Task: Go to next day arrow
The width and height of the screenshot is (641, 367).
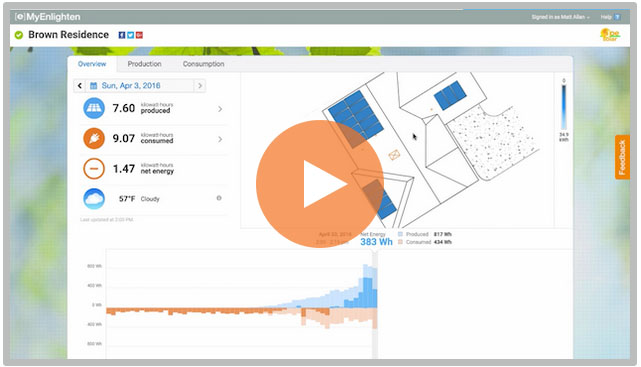Action: click(200, 86)
